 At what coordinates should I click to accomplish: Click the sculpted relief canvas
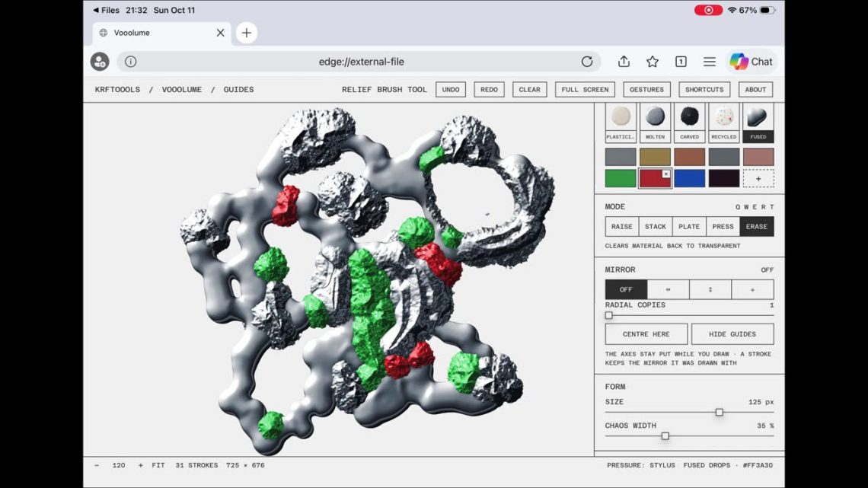click(x=338, y=279)
